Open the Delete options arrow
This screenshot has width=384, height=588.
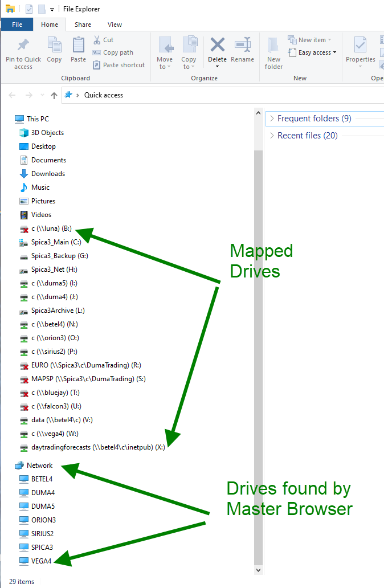218,67
